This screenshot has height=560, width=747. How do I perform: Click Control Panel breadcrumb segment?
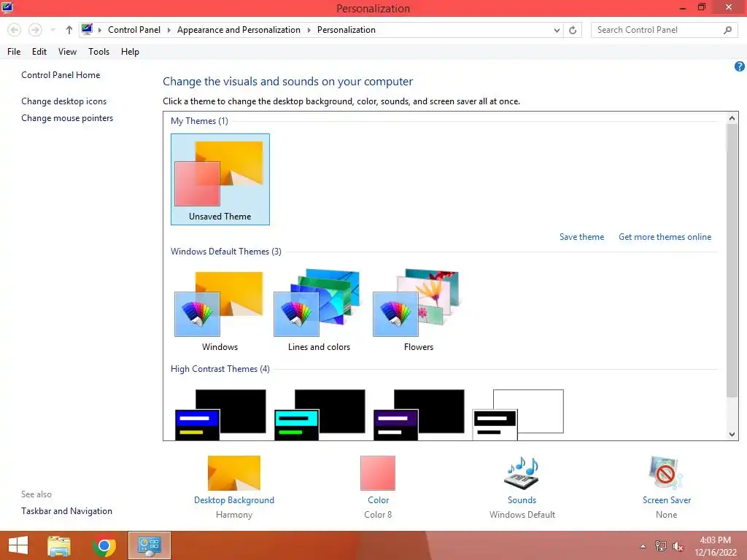coord(134,29)
